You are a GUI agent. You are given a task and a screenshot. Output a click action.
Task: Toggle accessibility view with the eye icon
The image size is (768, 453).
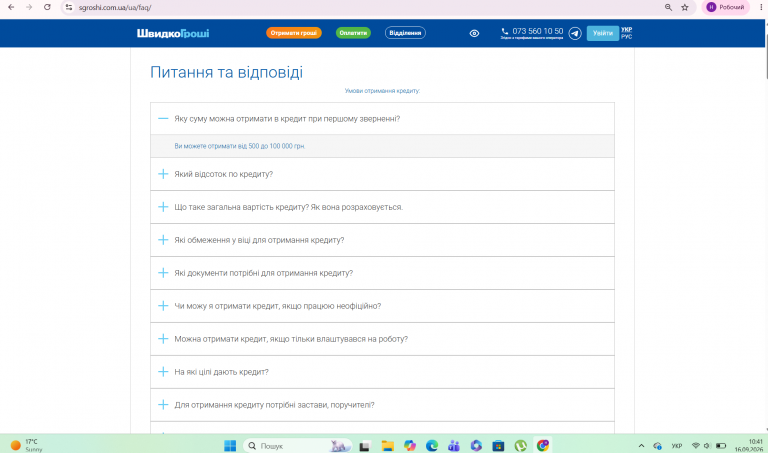(x=474, y=33)
